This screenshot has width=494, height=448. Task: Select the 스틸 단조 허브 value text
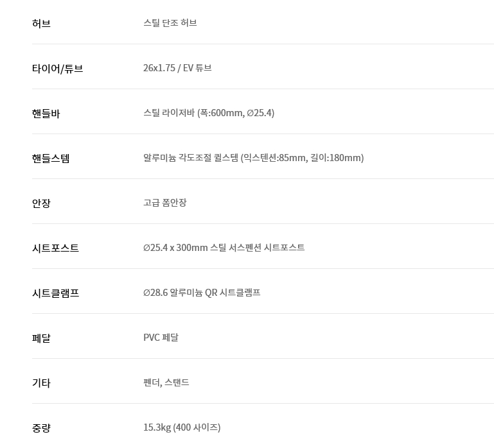pos(170,23)
